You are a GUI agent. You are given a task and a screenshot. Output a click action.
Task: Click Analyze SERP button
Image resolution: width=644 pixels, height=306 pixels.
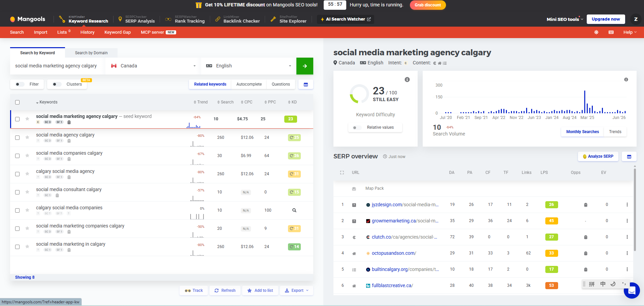point(598,156)
